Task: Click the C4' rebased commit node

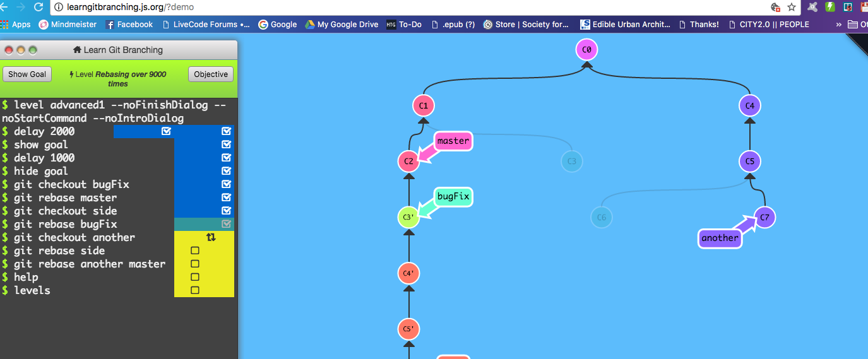Action: (408, 274)
